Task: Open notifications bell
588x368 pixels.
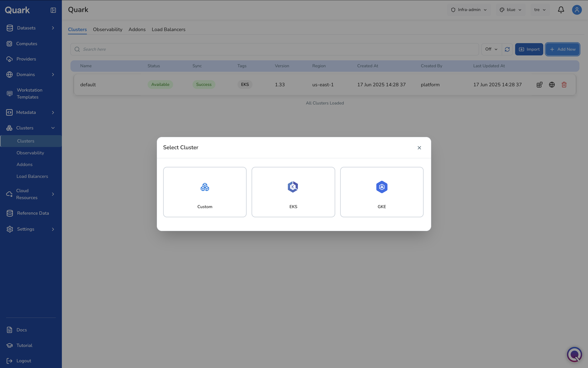Action: click(561, 10)
